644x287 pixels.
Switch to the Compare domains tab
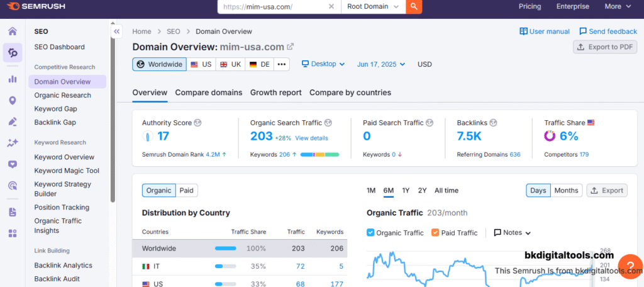pyautogui.click(x=209, y=93)
